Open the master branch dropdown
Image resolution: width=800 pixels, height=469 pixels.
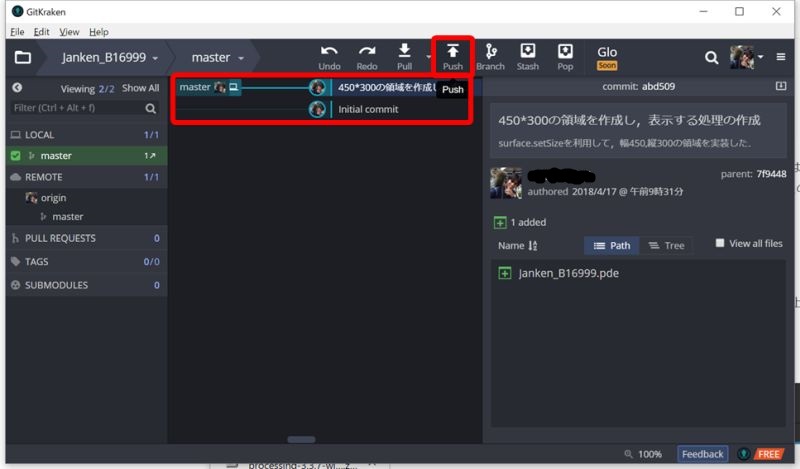(x=218, y=58)
